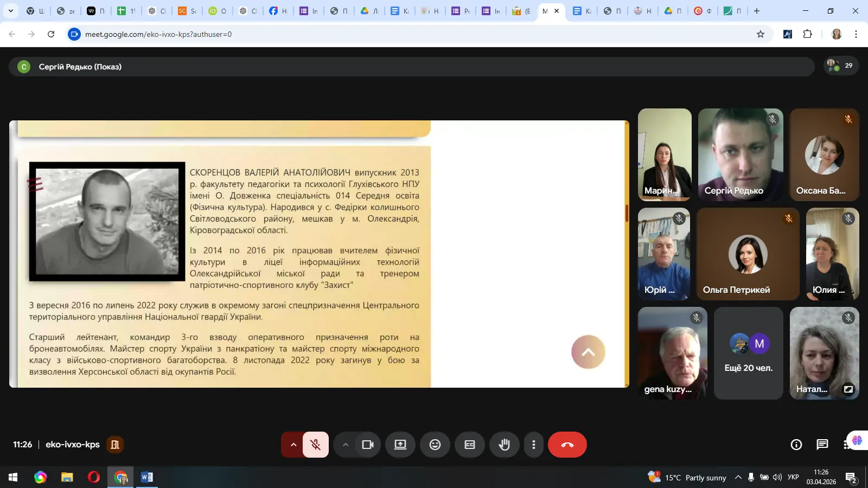
Task: Open the three-dot More options menu in Meet
Action: pyautogui.click(x=534, y=445)
